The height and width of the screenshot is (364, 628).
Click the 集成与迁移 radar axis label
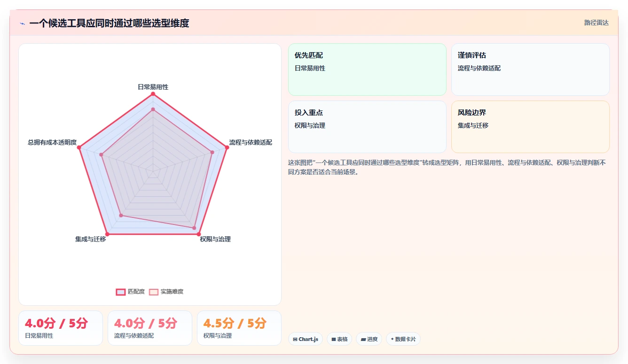(x=91, y=239)
